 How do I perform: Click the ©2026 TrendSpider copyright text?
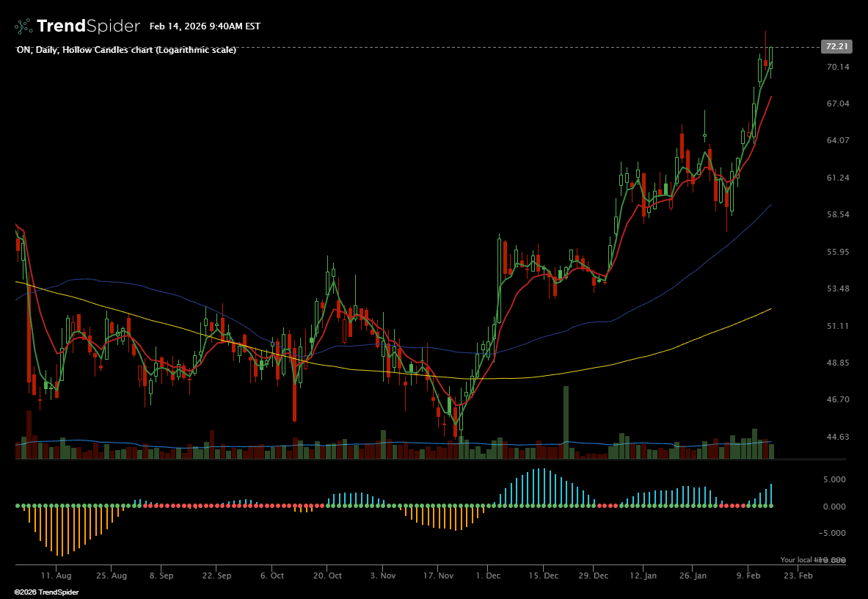click(46, 592)
